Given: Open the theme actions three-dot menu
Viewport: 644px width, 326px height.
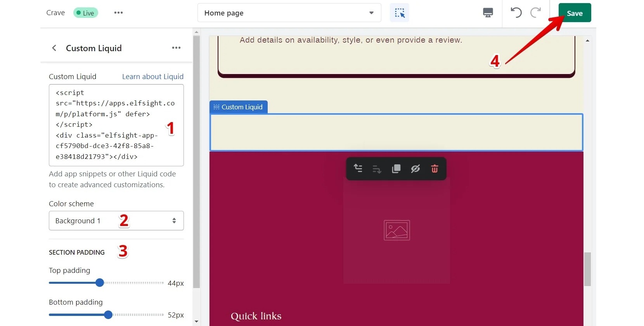Looking at the screenshot, I should coord(118,13).
